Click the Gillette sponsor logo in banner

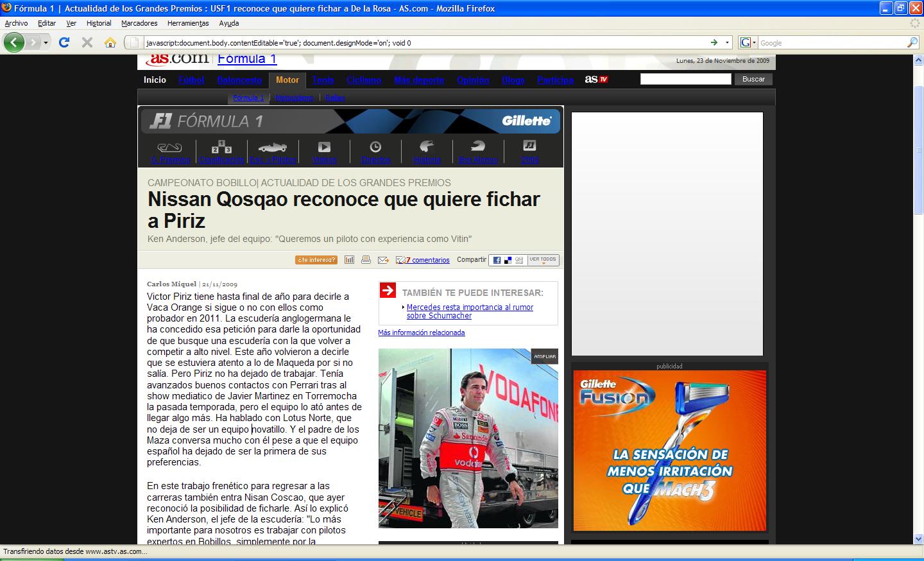pyautogui.click(x=526, y=121)
